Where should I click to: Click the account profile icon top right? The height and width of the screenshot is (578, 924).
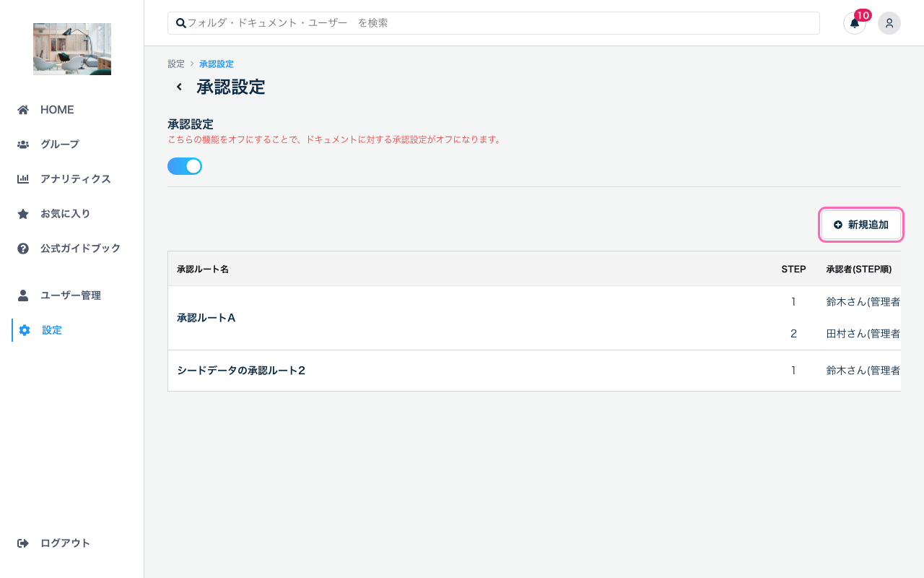tap(889, 23)
